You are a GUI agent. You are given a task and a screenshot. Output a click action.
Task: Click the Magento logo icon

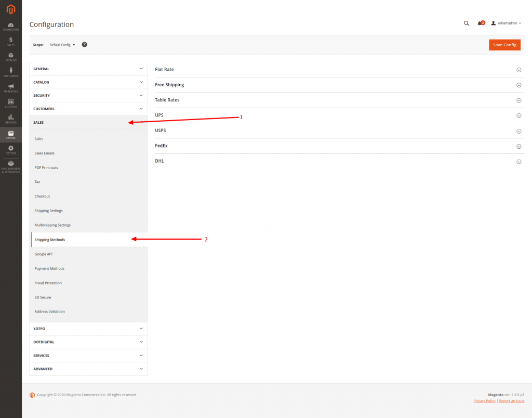point(10,9)
